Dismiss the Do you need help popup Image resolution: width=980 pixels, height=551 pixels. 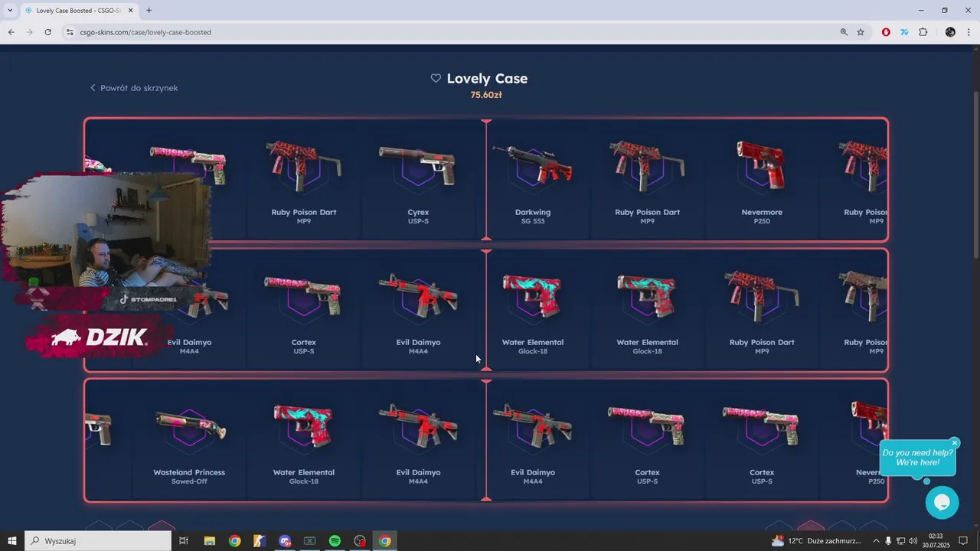coord(955,443)
